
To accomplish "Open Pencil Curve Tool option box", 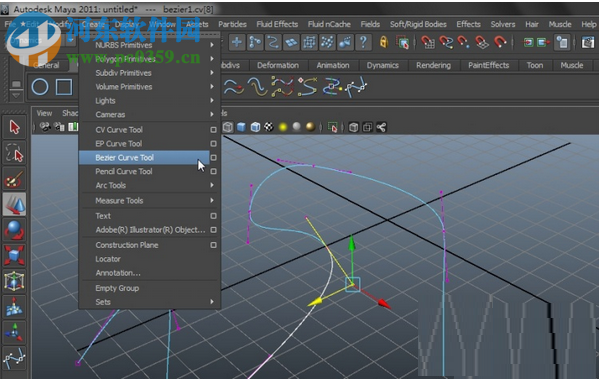I will tap(214, 171).
